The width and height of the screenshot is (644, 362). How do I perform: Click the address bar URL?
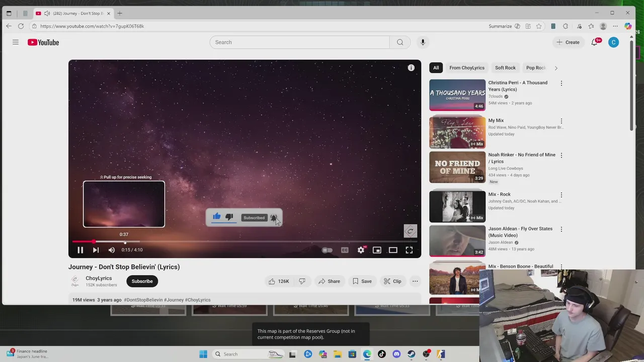92,26
